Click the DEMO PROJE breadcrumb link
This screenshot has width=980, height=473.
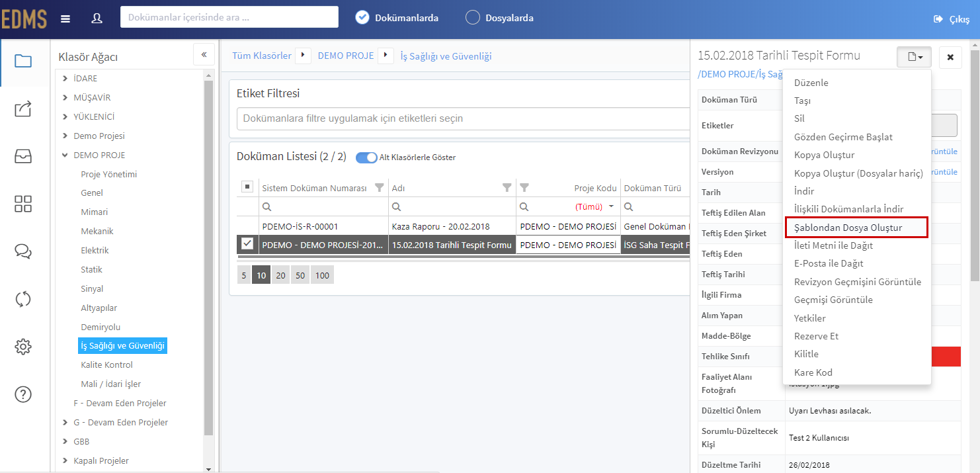click(x=346, y=56)
